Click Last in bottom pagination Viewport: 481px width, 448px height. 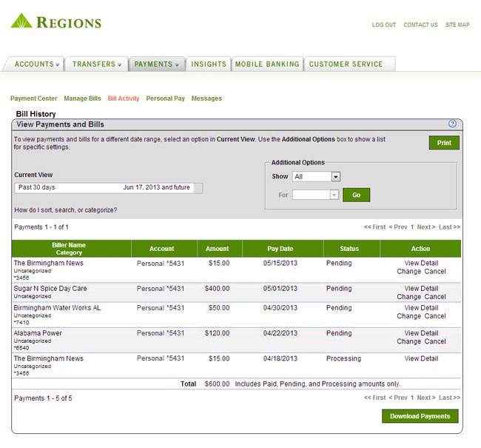(449, 398)
